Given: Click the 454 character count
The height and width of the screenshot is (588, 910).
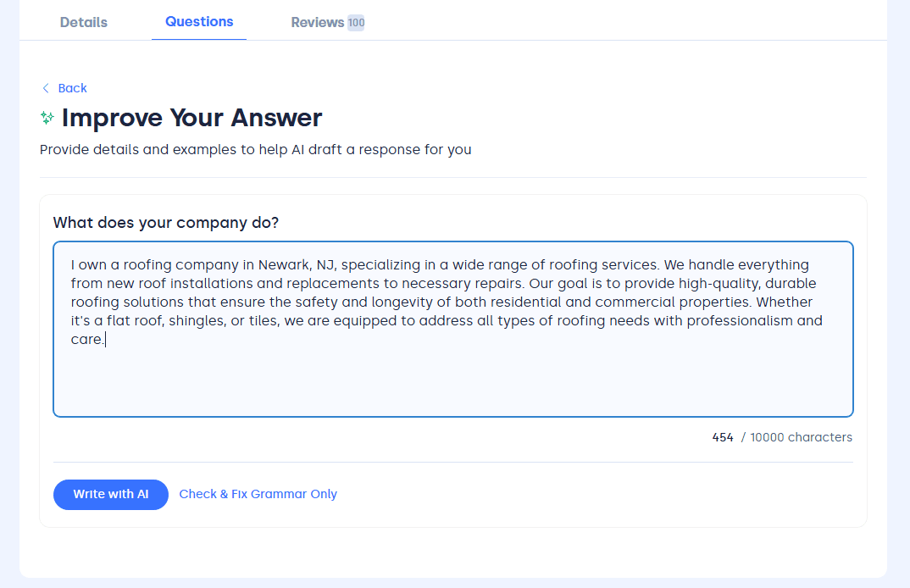Looking at the screenshot, I should pos(723,437).
